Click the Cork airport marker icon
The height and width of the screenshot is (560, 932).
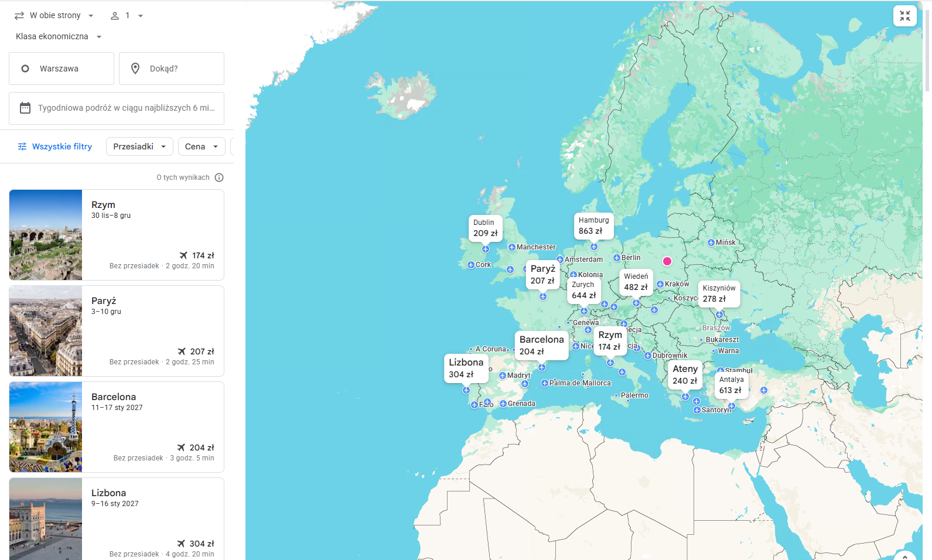point(471,265)
